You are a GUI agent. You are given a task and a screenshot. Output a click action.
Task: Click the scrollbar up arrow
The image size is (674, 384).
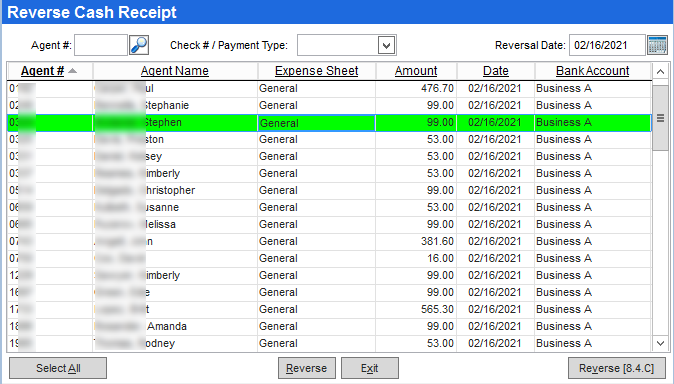click(x=661, y=71)
